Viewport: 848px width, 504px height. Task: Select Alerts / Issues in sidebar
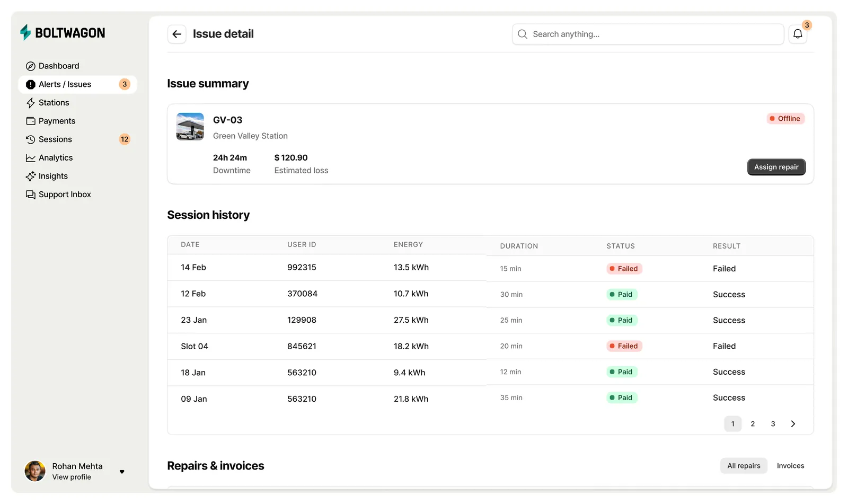(77, 85)
